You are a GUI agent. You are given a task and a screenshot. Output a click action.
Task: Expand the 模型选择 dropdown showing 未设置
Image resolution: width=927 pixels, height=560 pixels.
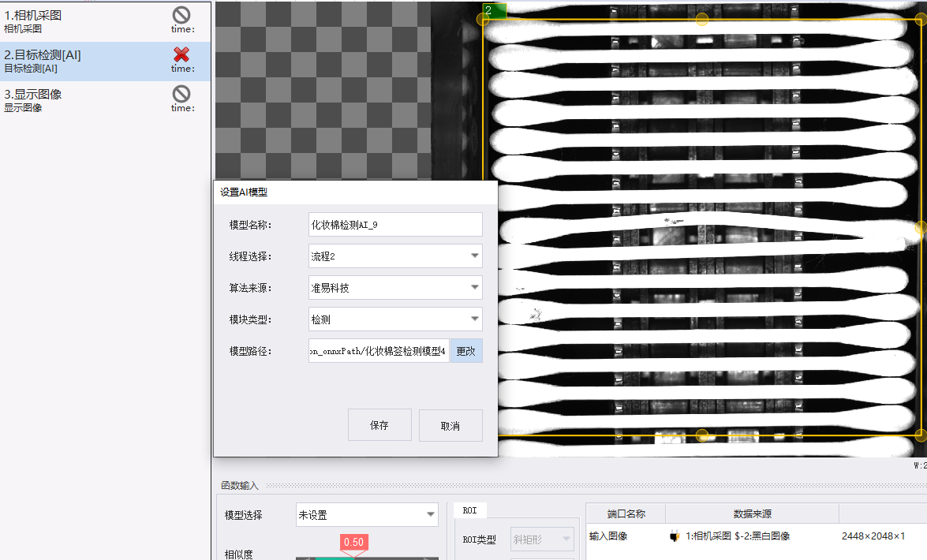(367, 514)
